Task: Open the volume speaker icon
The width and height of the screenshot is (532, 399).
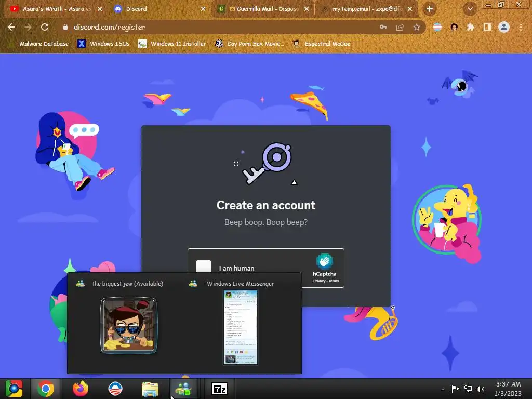Action: 481,389
